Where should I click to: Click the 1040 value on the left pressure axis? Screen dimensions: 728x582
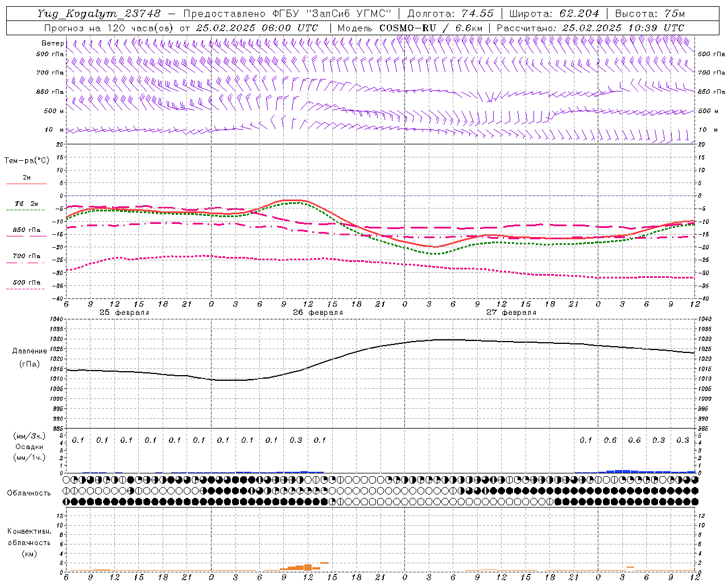click(x=57, y=319)
